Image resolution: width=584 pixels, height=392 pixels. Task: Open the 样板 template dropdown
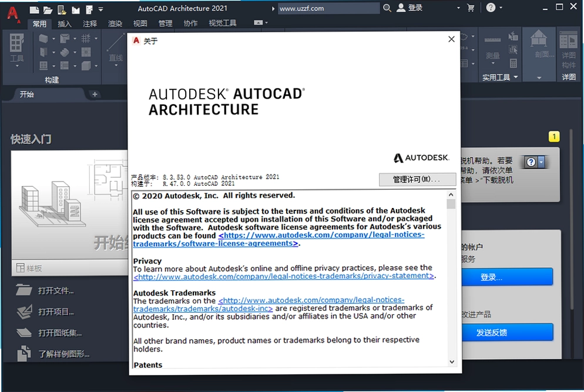tap(70, 268)
